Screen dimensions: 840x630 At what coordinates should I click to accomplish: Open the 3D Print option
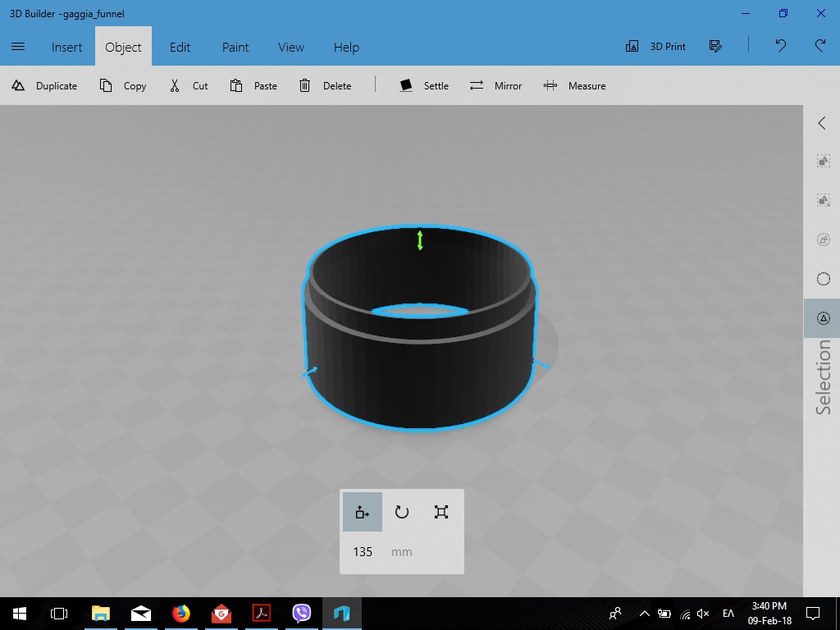point(655,47)
